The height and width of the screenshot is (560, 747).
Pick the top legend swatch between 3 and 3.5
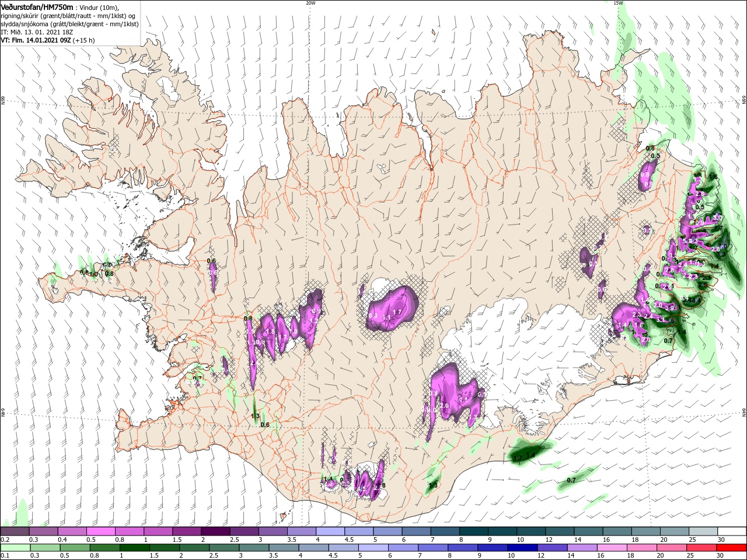[273, 531]
